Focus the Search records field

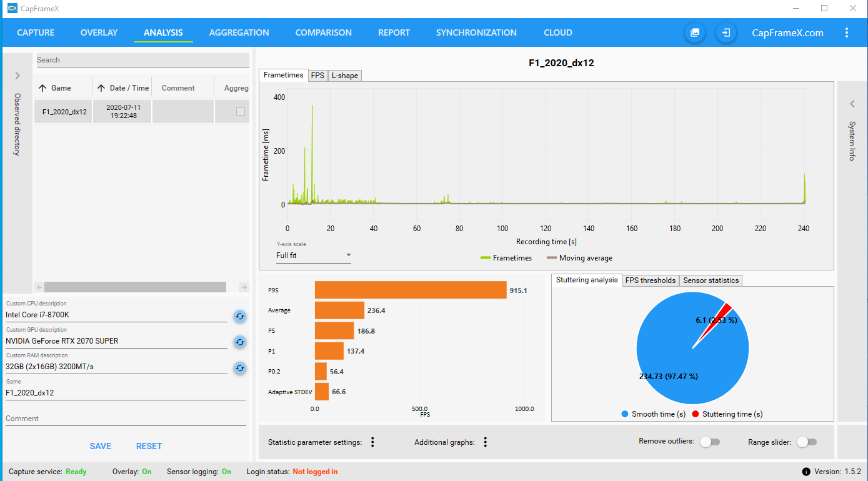click(142, 60)
